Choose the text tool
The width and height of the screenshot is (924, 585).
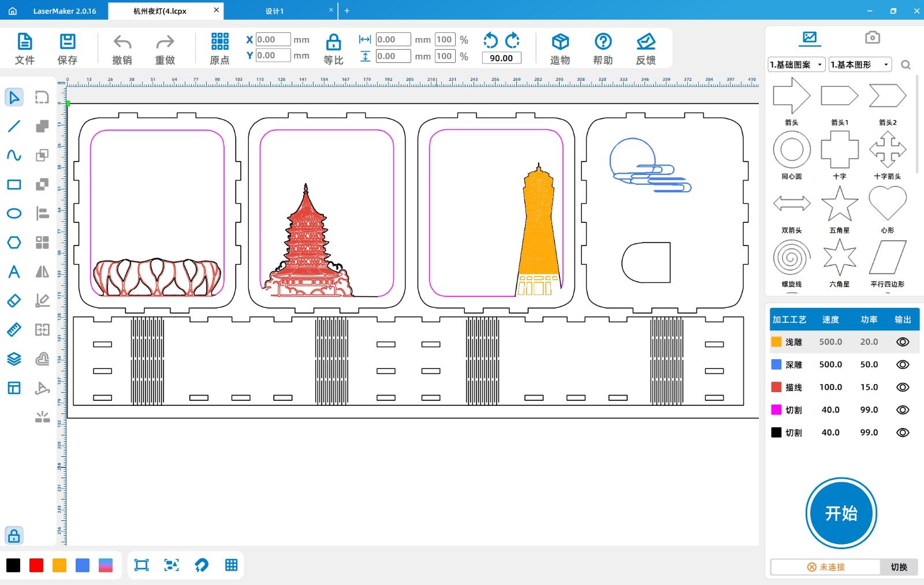14,272
